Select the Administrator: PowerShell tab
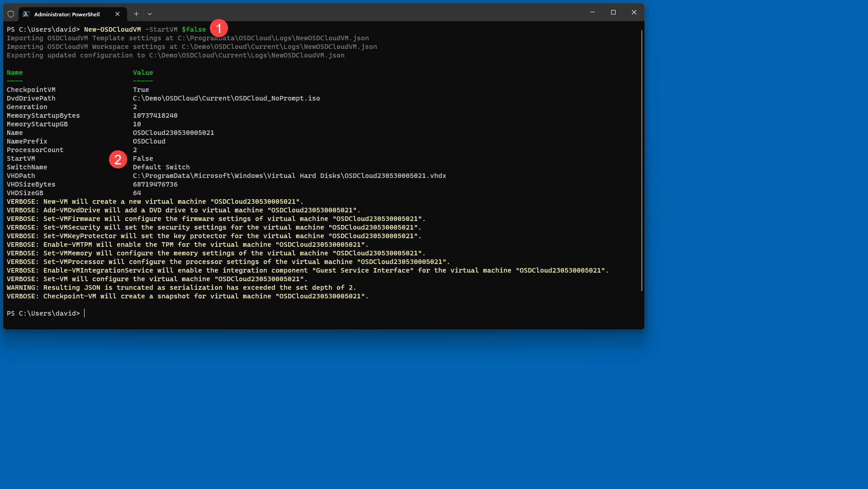Viewport: 868px width, 489px height. click(x=67, y=14)
